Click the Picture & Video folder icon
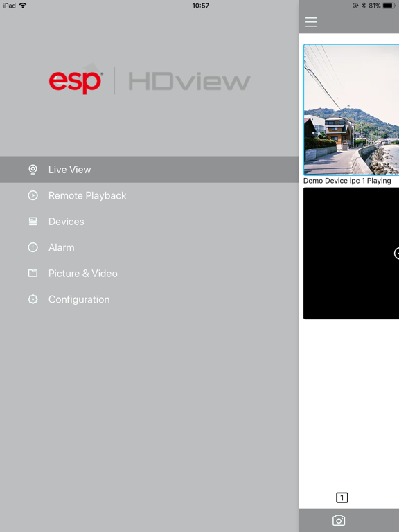The width and height of the screenshot is (399, 532). pos(33,273)
